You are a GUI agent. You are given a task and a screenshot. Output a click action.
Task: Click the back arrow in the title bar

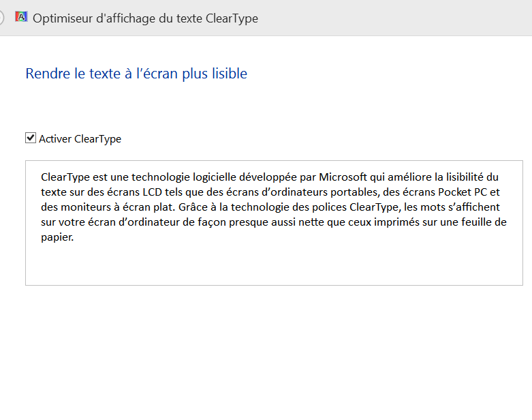pyautogui.click(x=2, y=18)
